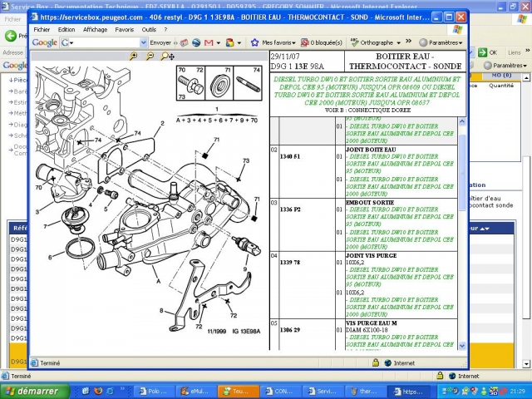Image resolution: width=532 pixels, height=399 pixels.
Task: Click the fit-to-window zoom icon
Action: click(x=167, y=56)
